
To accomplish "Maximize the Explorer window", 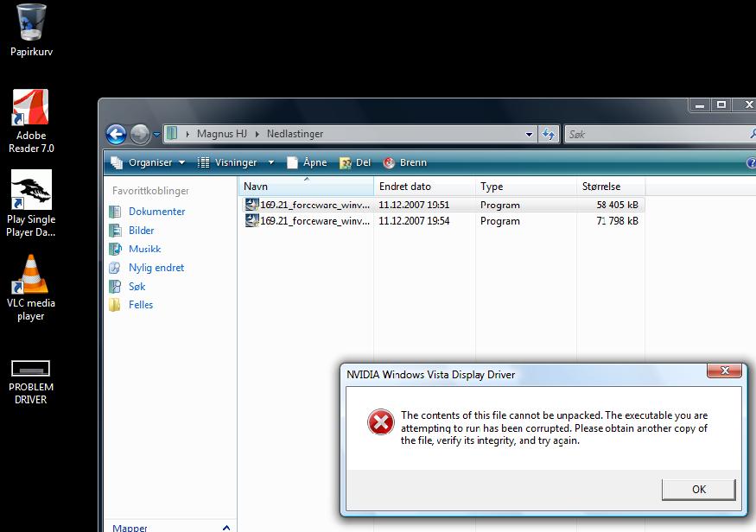I will 721,104.
